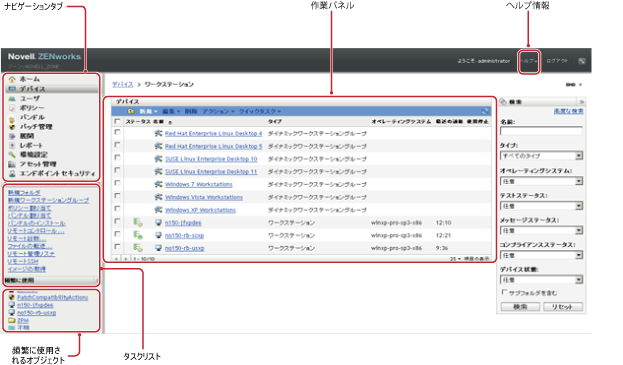Viewport: 623px width, 365px height.
Task: Open the クイックタスク menu
Action: tap(260, 112)
